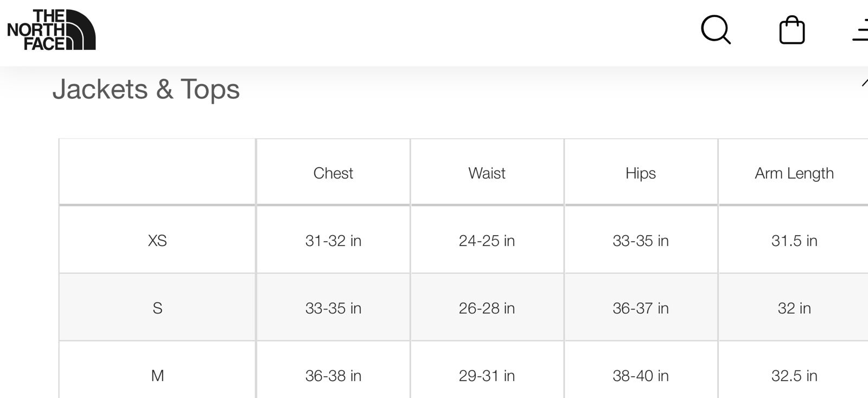Viewport: 868px width, 398px height.
Task: Click the XS chest value 31-32 in
Action: point(333,241)
